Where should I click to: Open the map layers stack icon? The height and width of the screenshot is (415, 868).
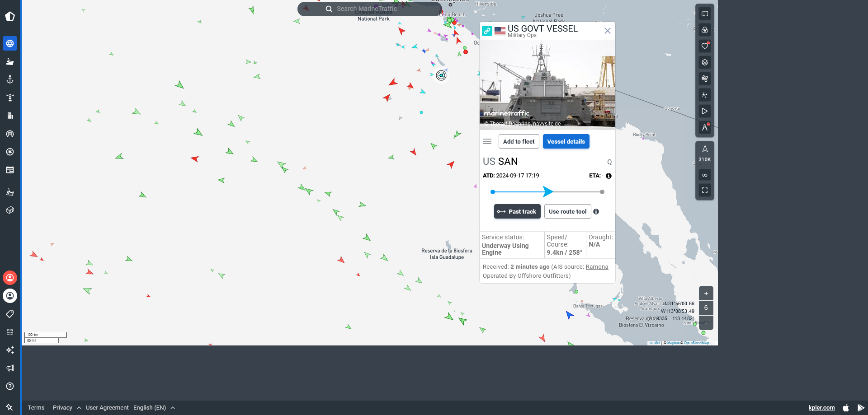[705, 62]
